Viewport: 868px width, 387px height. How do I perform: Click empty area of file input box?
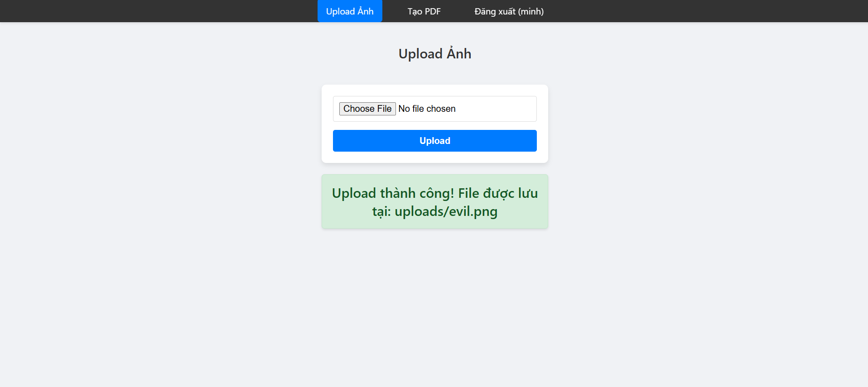[496, 109]
